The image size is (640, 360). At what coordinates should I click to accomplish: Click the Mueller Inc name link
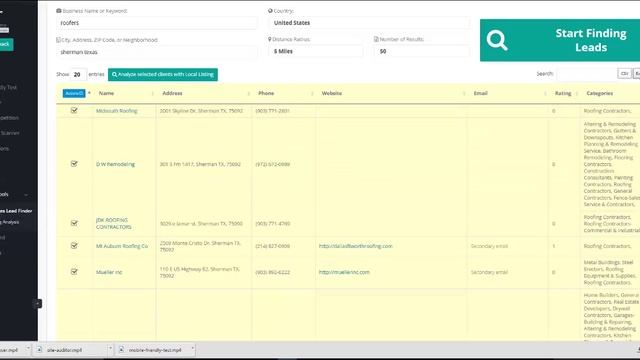[x=109, y=272]
